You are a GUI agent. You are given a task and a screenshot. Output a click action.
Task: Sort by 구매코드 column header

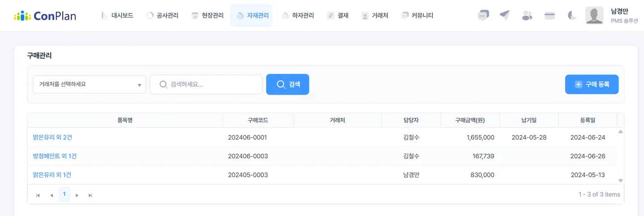click(x=258, y=120)
